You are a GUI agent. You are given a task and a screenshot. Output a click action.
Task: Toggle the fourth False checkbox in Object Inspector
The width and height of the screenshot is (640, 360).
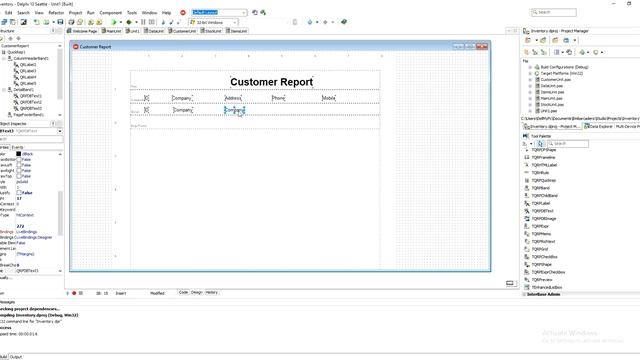[19, 176]
